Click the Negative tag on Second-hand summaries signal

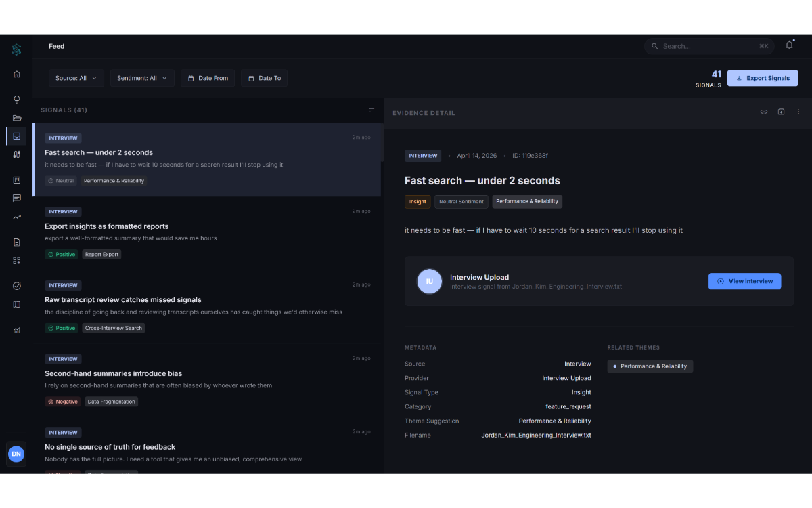point(62,402)
